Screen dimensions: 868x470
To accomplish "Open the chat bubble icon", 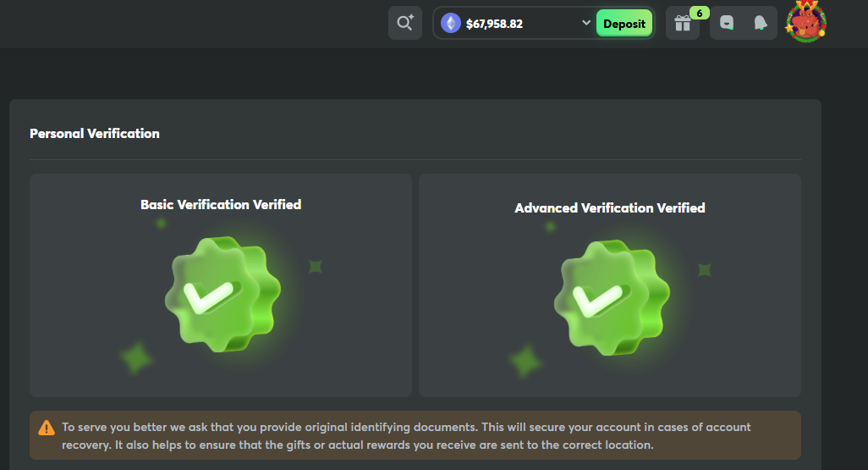I will pos(726,23).
